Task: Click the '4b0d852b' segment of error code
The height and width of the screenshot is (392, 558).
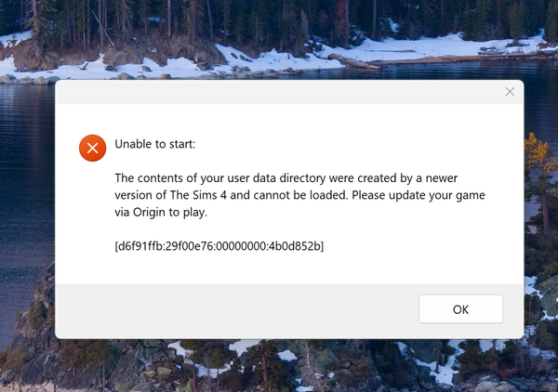Action: 291,246
